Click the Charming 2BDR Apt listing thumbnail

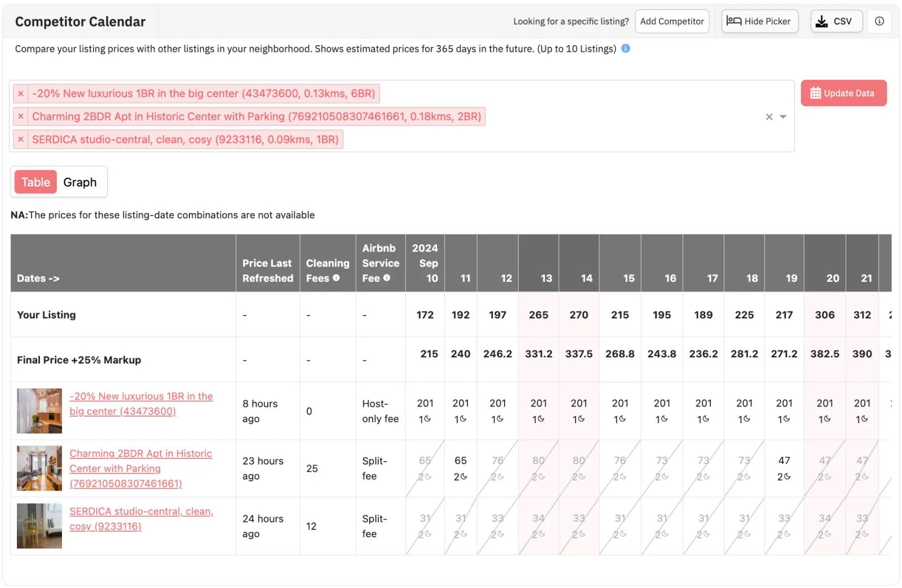39,468
